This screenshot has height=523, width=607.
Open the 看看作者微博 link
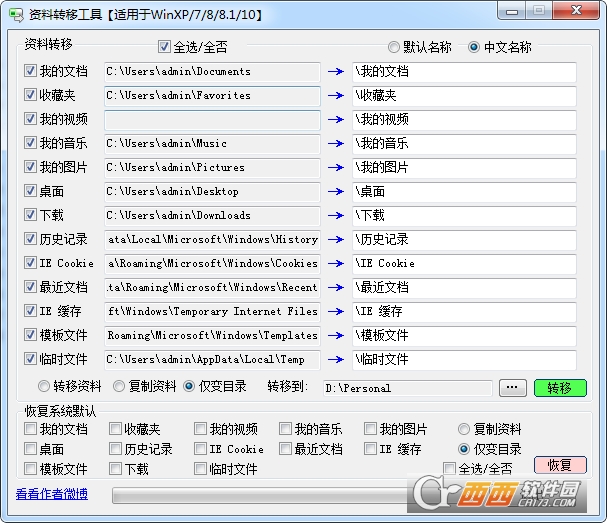click(52, 494)
